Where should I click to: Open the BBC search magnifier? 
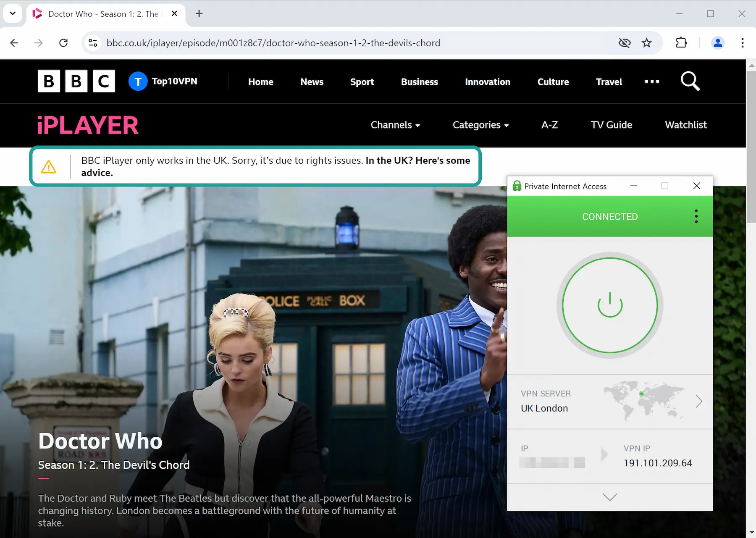pos(690,81)
